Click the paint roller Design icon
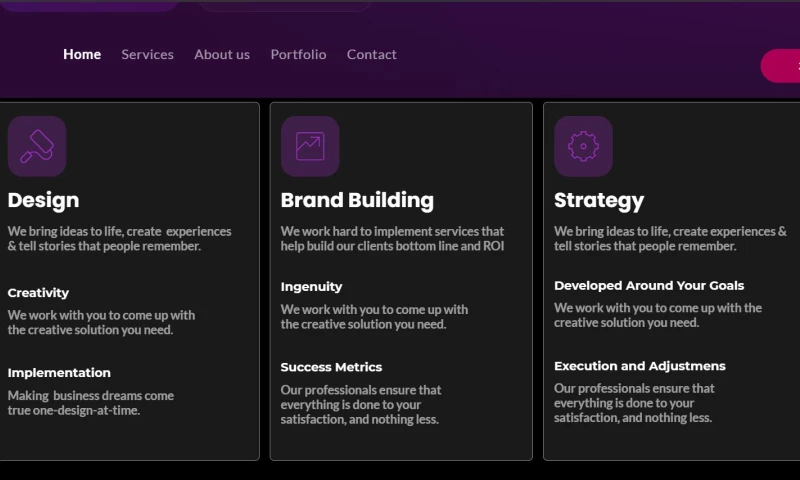 point(37,146)
